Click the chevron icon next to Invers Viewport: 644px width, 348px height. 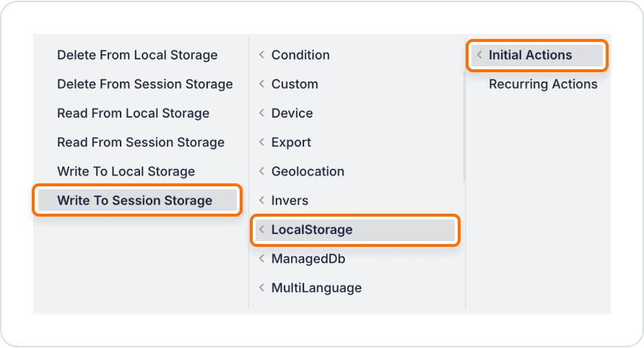pos(261,201)
